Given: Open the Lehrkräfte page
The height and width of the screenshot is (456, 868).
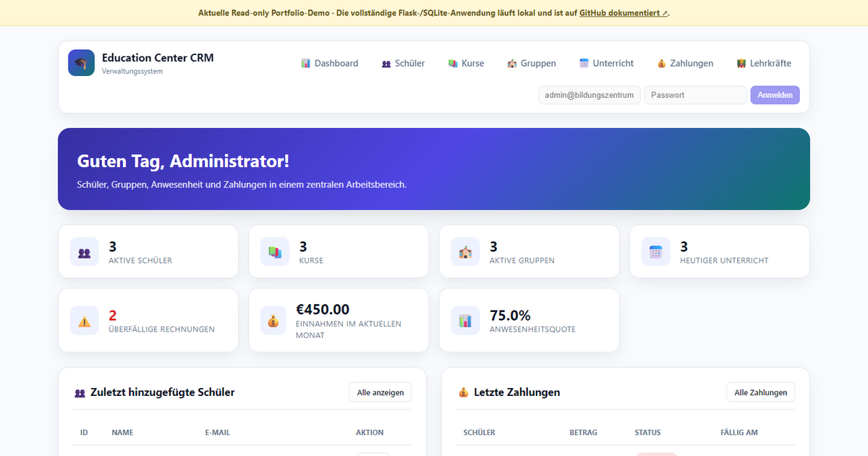Looking at the screenshot, I should point(764,64).
